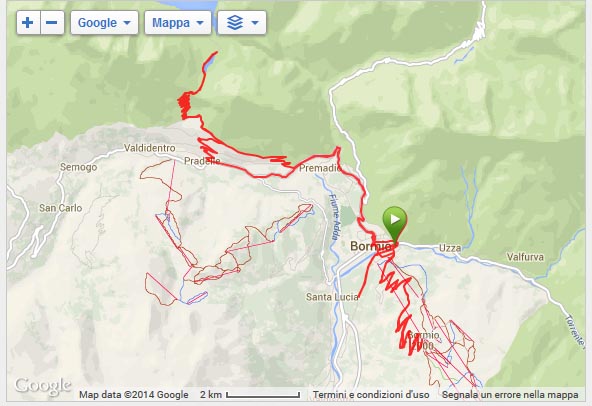Image resolution: width=592 pixels, height=406 pixels.
Task: Zoom in with the plus button
Action: [28, 23]
